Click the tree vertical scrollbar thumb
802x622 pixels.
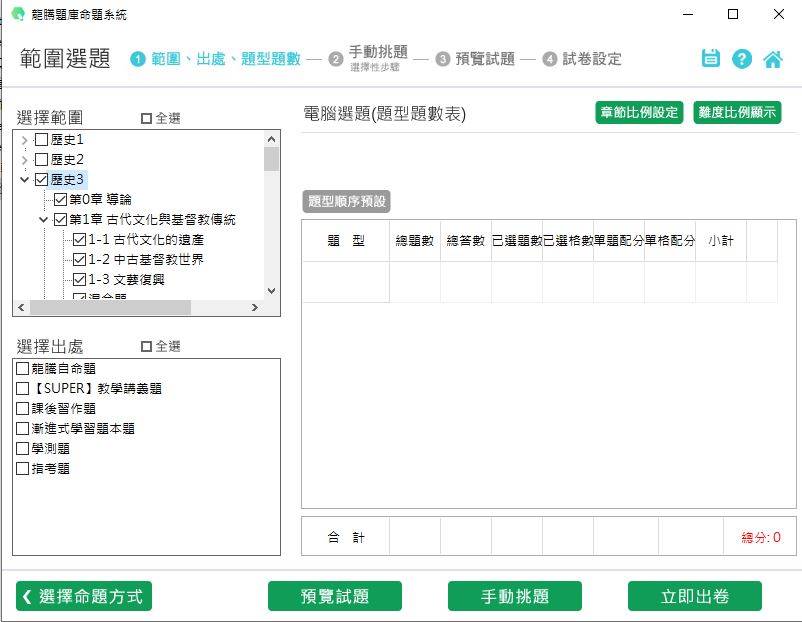[272, 159]
